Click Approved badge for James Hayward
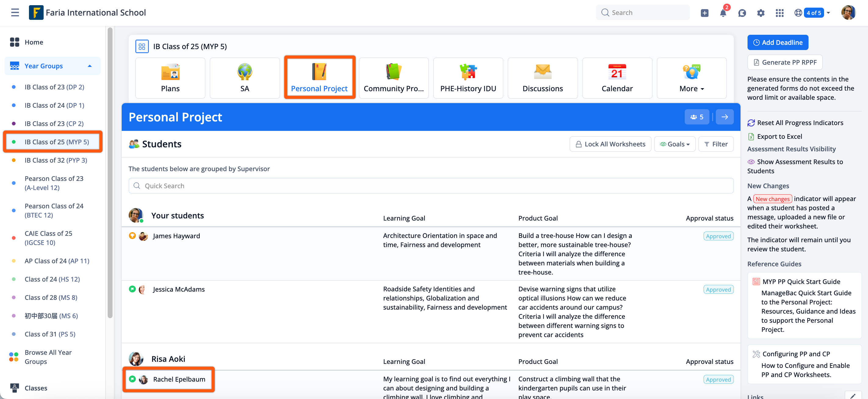Viewport: 868px width, 399px height. 718,236
